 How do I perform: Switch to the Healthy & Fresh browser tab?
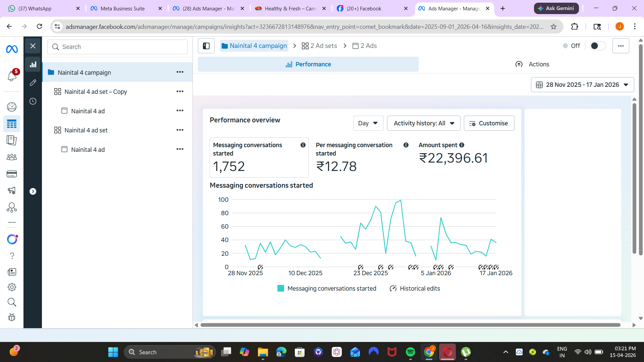290,8
